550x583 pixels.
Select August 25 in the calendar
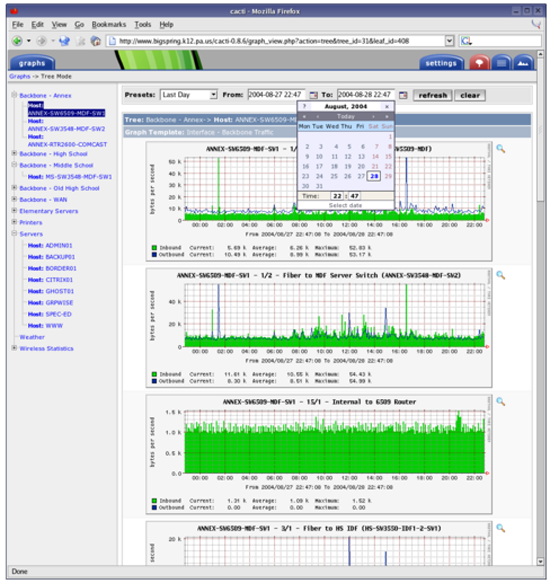[x=334, y=176]
